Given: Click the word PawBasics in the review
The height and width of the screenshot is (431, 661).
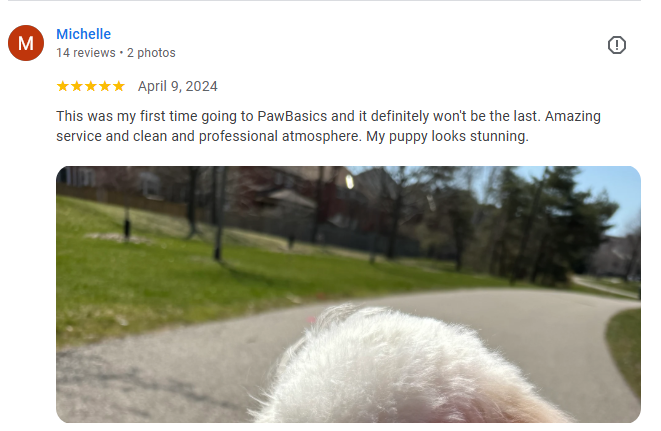Looking at the screenshot, I should [292, 116].
